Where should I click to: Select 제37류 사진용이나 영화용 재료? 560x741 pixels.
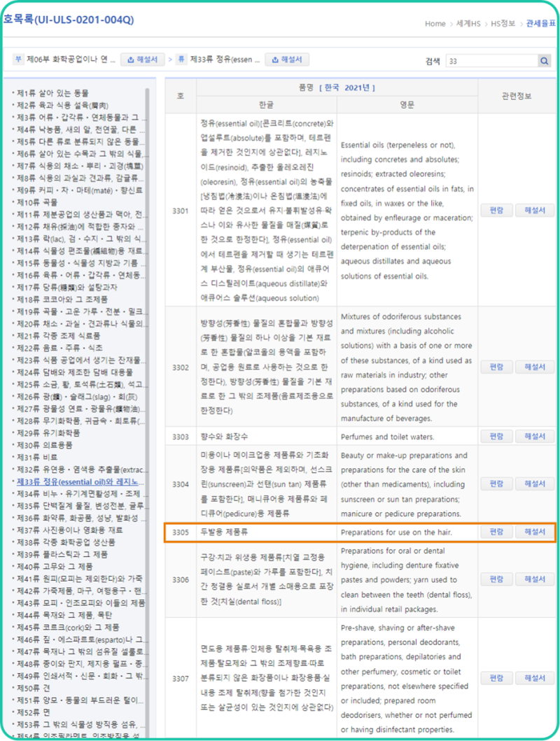69,530
